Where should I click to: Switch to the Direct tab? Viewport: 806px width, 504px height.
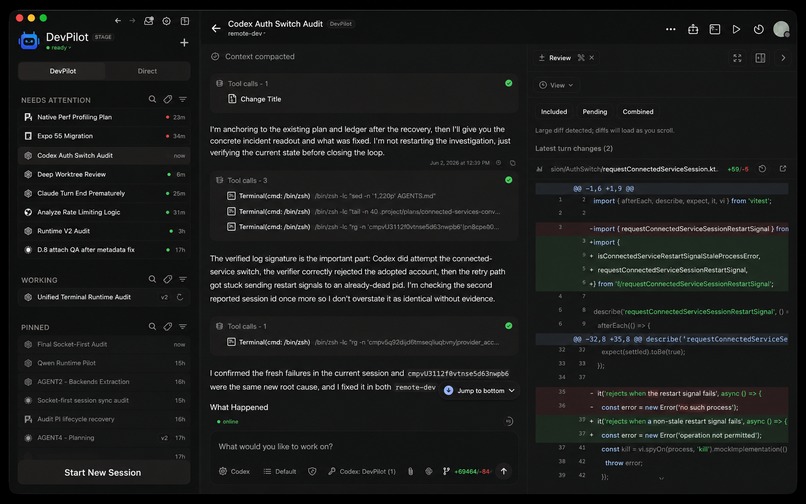tap(147, 71)
